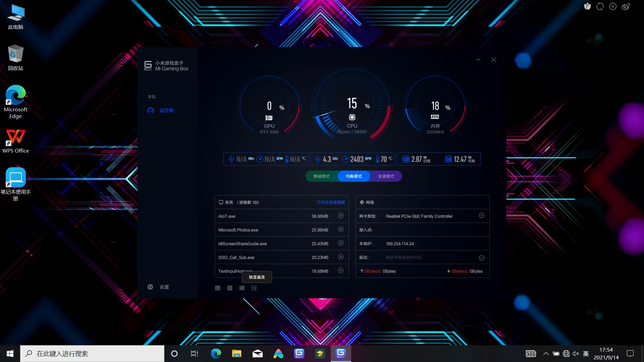Switch the 英 input method indicator
644x362 pixels.
coord(586,354)
